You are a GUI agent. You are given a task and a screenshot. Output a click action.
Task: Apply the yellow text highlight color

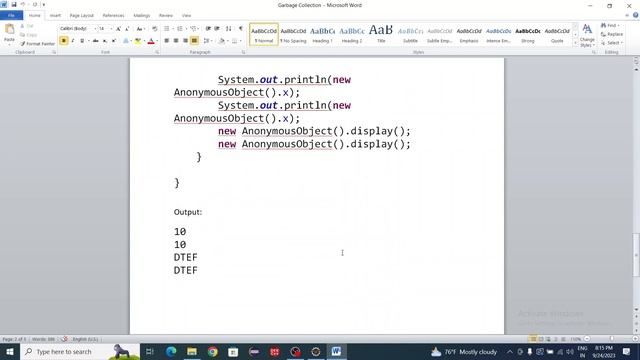tap(138, 41)
